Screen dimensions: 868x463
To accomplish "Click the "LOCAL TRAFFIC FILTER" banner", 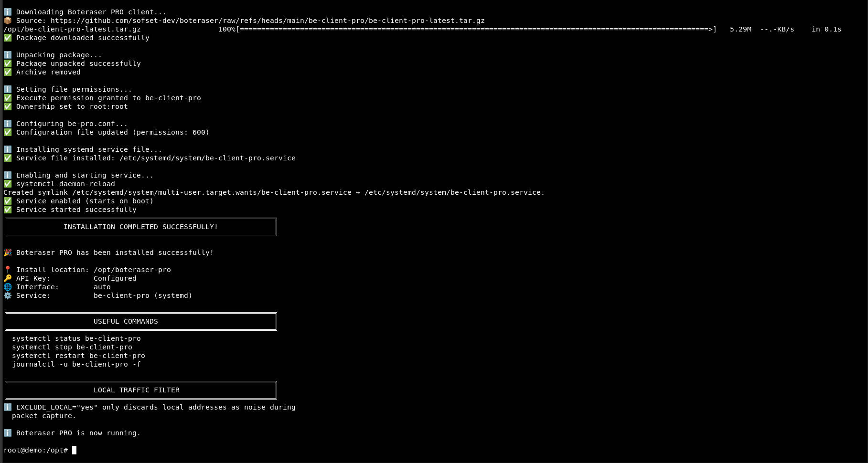I will pyautogui.click(x=141, y=390).
